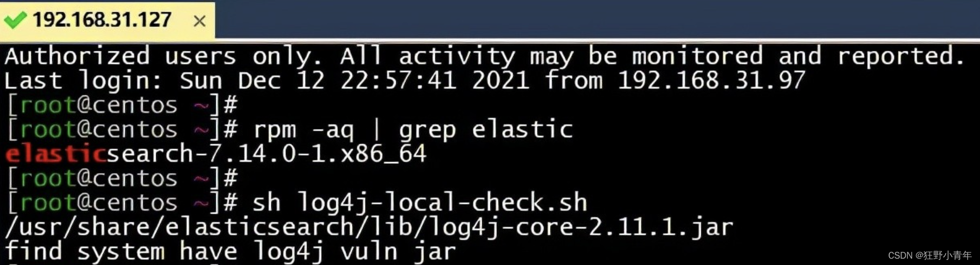Click the source IP 192.168.31.97

(711, 80)
